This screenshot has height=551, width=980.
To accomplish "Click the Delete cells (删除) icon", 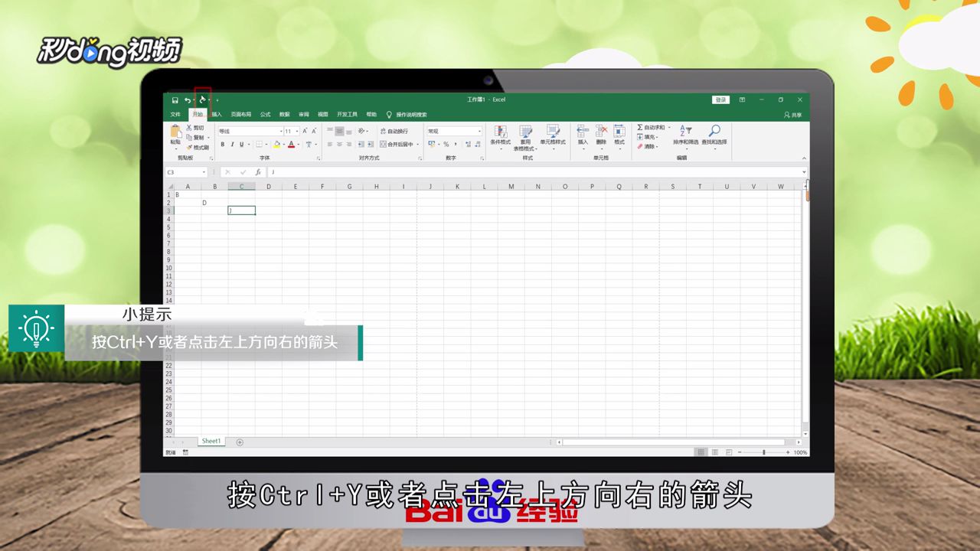I will pos(601,131).
